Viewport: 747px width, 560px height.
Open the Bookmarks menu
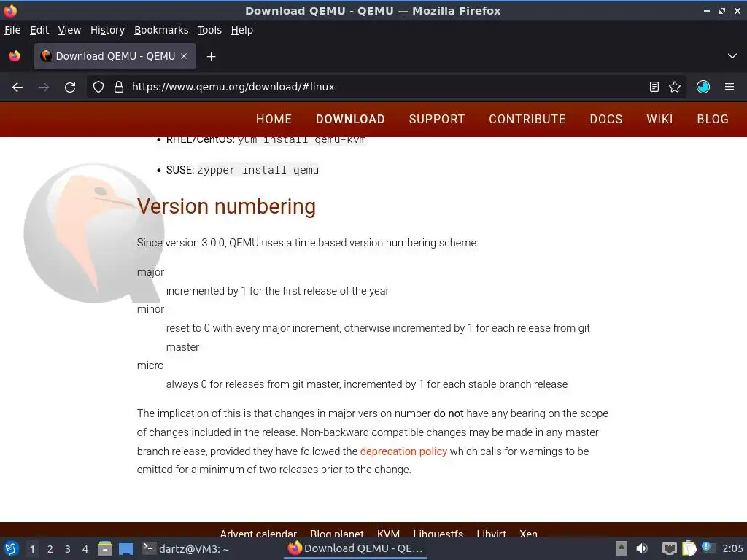(x=161, y=30)
